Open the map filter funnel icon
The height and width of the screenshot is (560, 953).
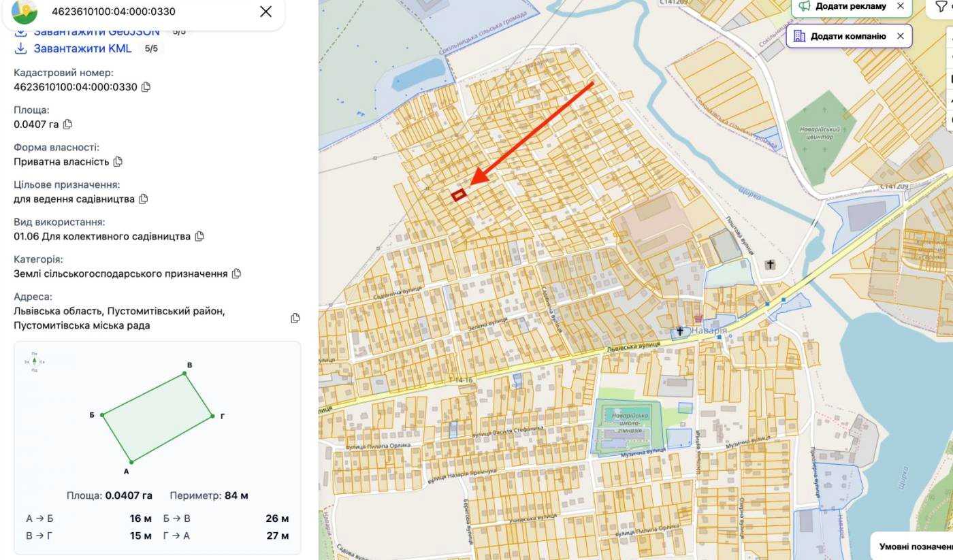(x=941, y=7)
